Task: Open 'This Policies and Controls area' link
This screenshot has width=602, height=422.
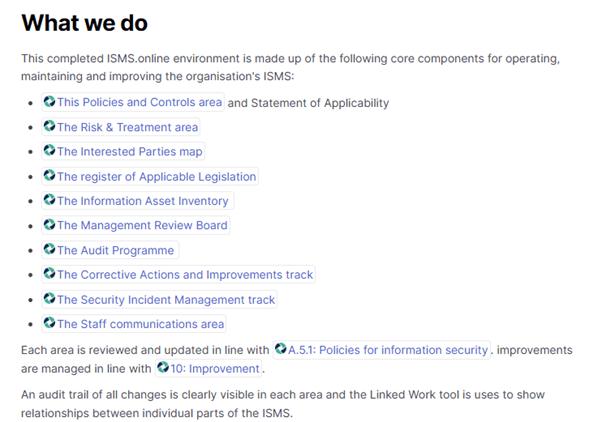Action: 133,102
